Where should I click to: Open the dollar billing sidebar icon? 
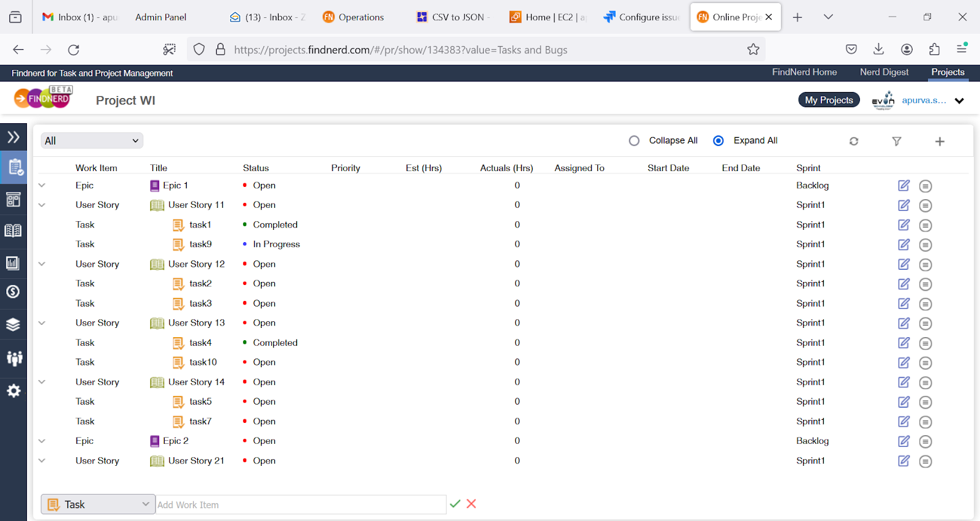click(13, 292)
